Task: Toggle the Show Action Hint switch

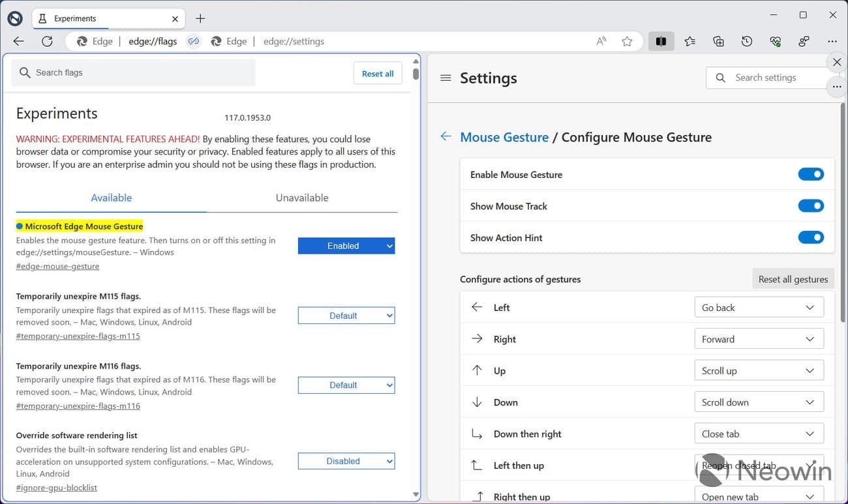Action: [810, 238]
